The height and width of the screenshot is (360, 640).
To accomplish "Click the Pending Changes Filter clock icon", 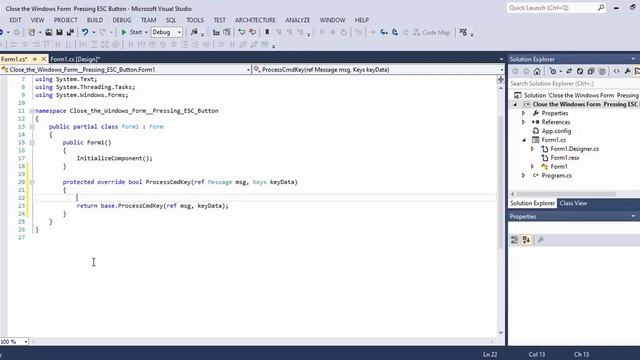I will pyautogui.click(x=553, y=71).
